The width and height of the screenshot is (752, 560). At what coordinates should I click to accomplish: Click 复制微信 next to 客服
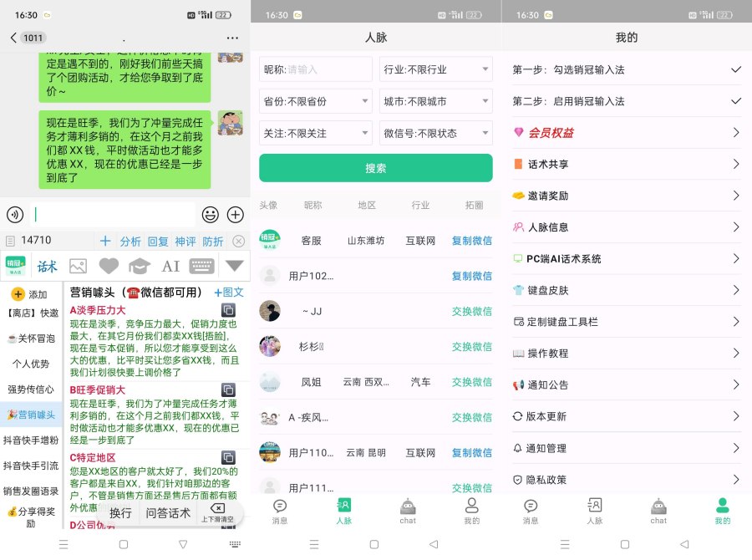470,241
